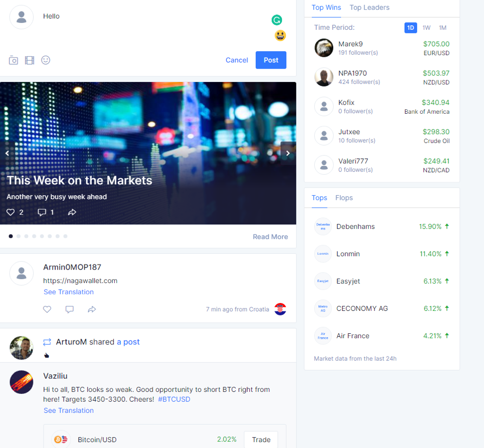The width and height of the screenshot is (484, 448).
Task: Click the Croatia flag icon
Action: 280,309
